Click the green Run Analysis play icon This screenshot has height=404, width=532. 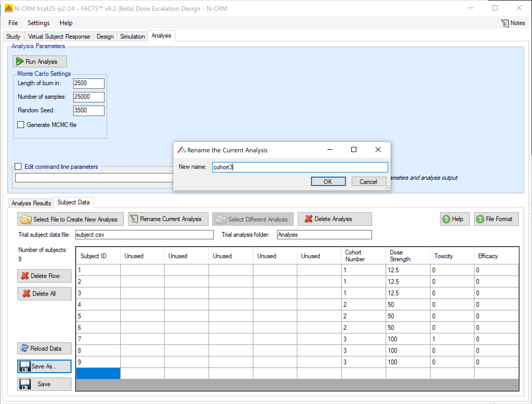(x=20, y=61)
